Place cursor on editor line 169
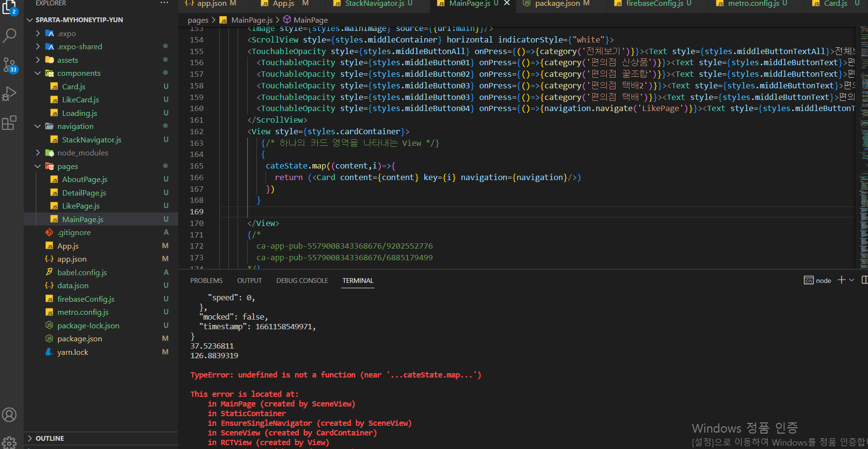 coord(537,212)
